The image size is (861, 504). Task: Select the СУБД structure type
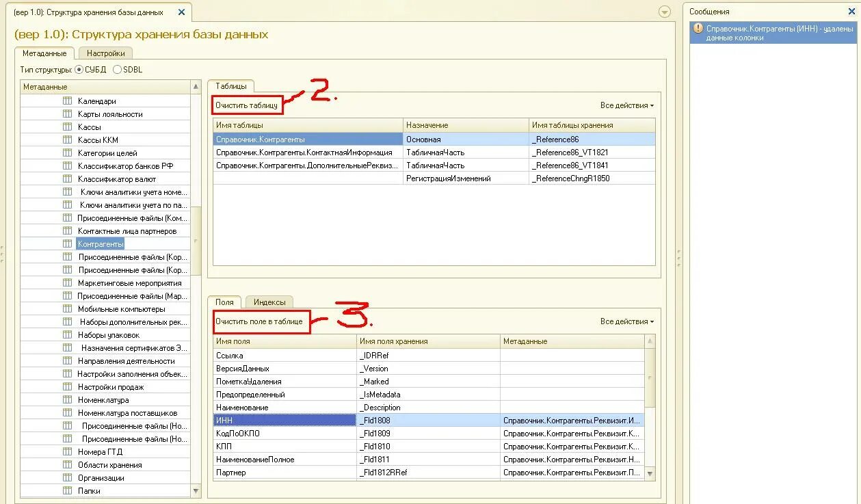(x=79, y=69)
